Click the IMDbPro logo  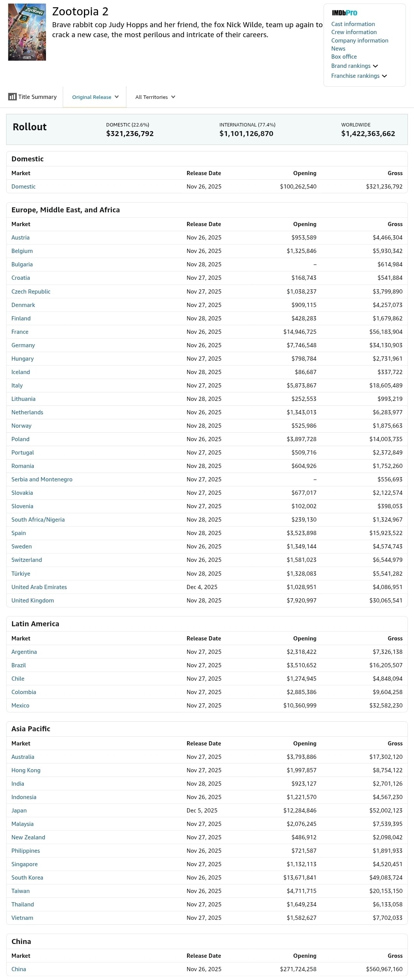344,13
